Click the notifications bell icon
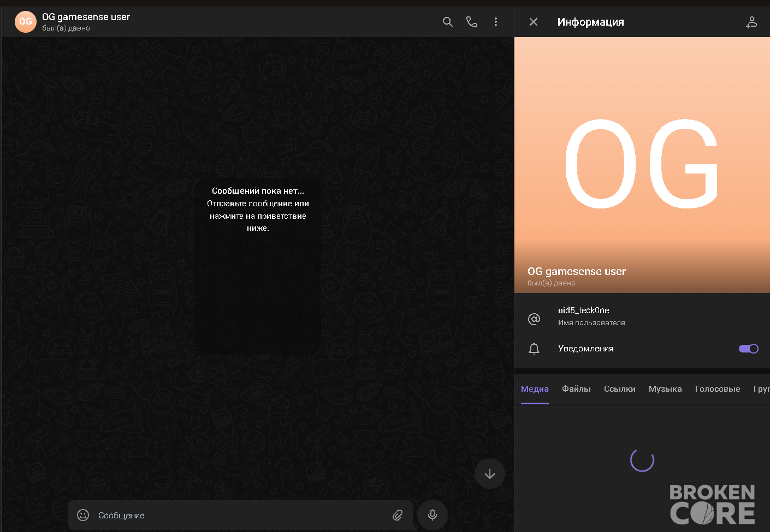This screenshot has width=770, height=532. [534, 349]
